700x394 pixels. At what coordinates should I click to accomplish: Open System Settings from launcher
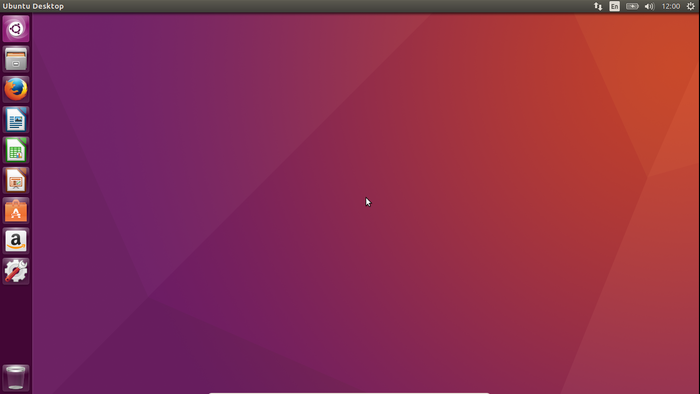pyautogui.click(x=16, y=271)
